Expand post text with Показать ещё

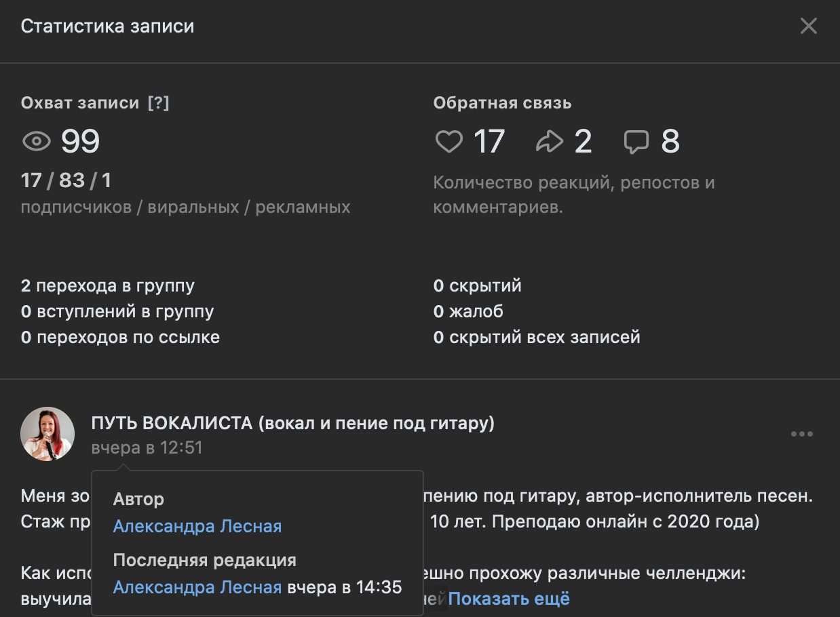click(508, 599)
